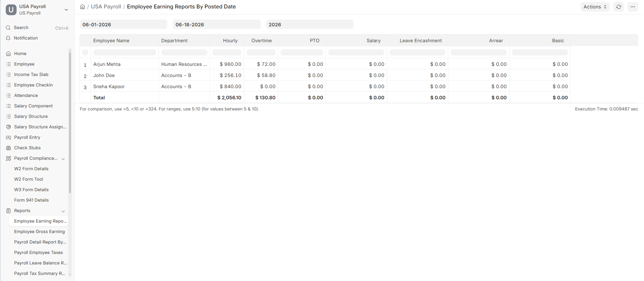Click USA Payroll breadcrumb link

106,7
